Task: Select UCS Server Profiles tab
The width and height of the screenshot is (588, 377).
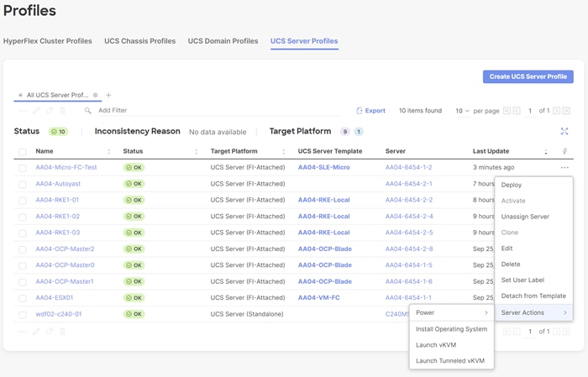Action: tap(304, 41)
